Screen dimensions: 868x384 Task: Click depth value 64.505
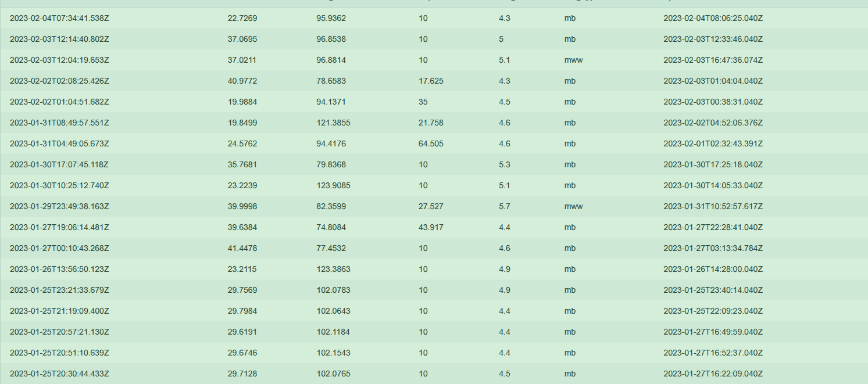pos(431,143)
